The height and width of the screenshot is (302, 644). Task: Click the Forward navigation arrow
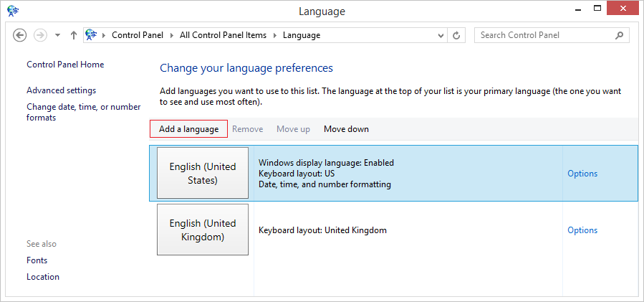[x=40, y=35]
